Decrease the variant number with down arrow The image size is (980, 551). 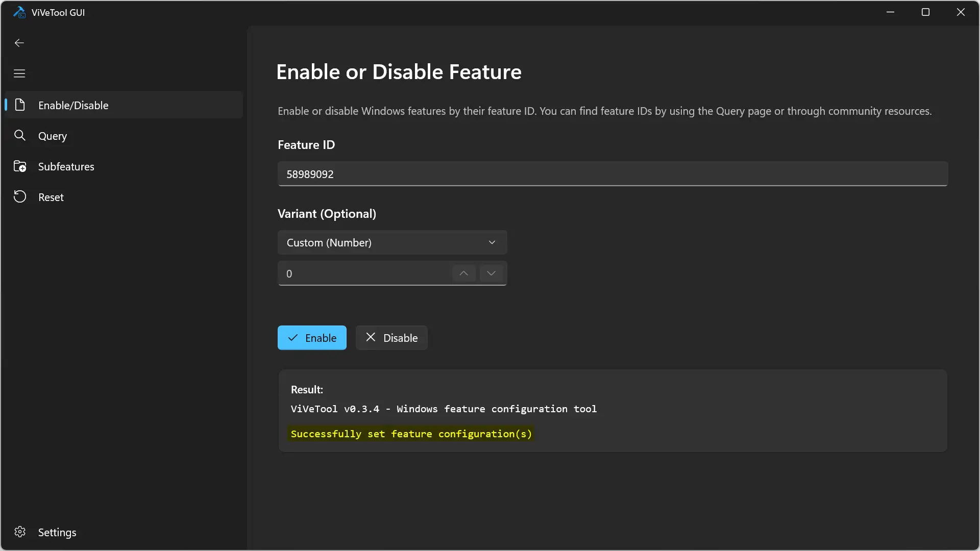[491, 273]
